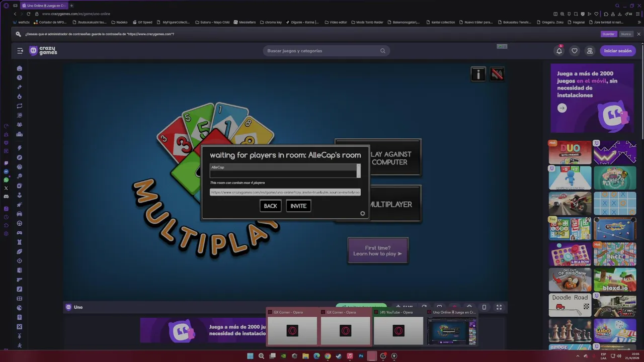Click Iniciar sesión button

coord(618,51)
